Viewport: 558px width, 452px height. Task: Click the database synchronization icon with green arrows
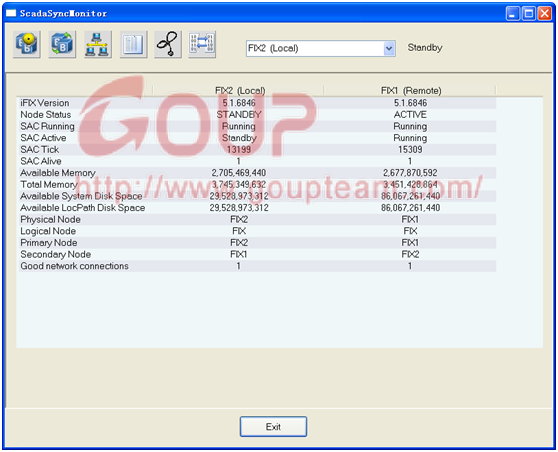(62, 44)
